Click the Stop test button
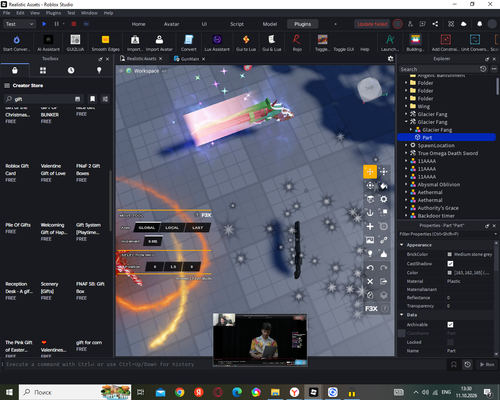The width and height of the screenshot is (500, 400). pos(74,24)
